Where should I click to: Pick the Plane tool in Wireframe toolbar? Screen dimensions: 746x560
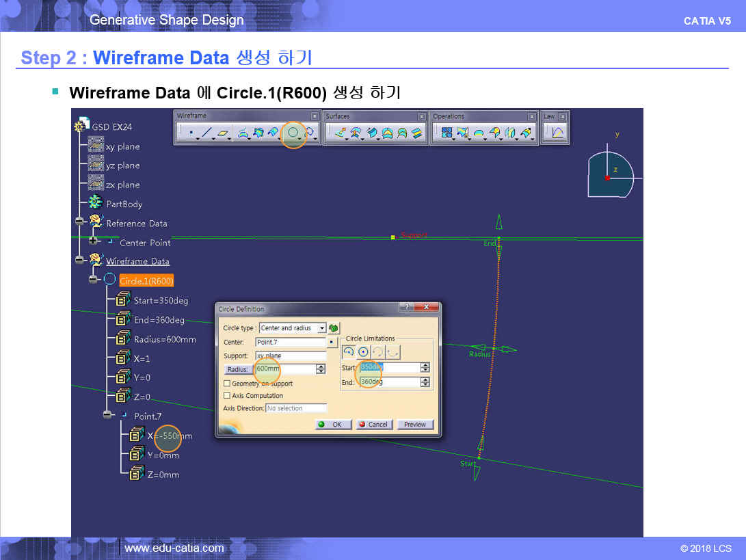point(223,133)
